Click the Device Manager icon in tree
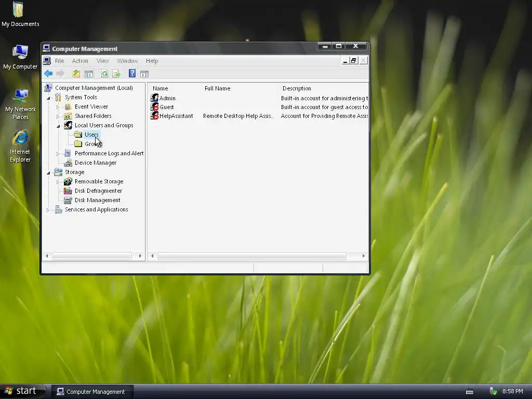The image size is (532, 399). click(68, 163)
